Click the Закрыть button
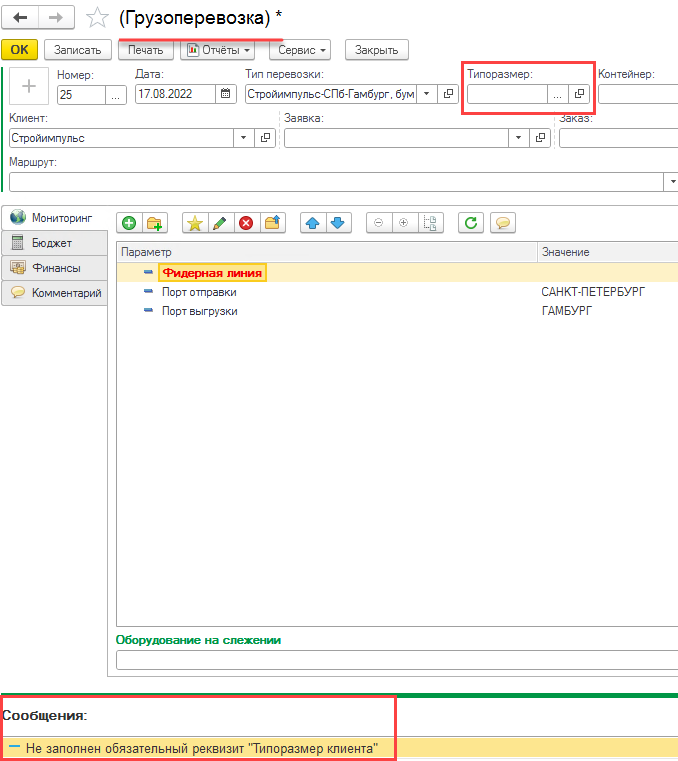The image size is (678, 761). click(x=377, y=50)
